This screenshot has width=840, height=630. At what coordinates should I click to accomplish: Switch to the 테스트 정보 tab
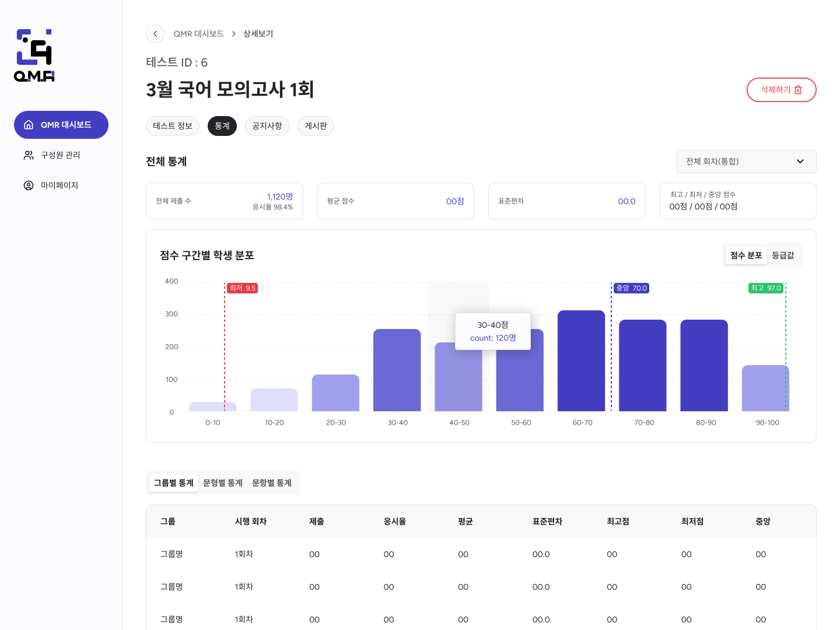pyautogui.click(x=173, y=126)
